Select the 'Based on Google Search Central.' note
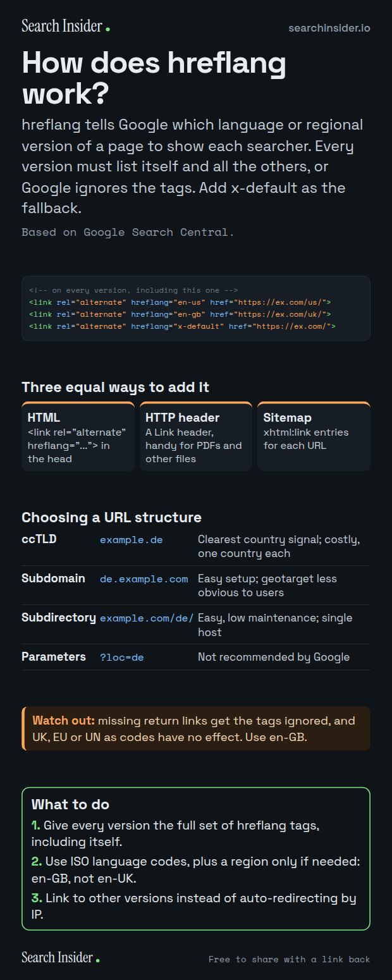392x980 pixels. (x=128, y=232)
